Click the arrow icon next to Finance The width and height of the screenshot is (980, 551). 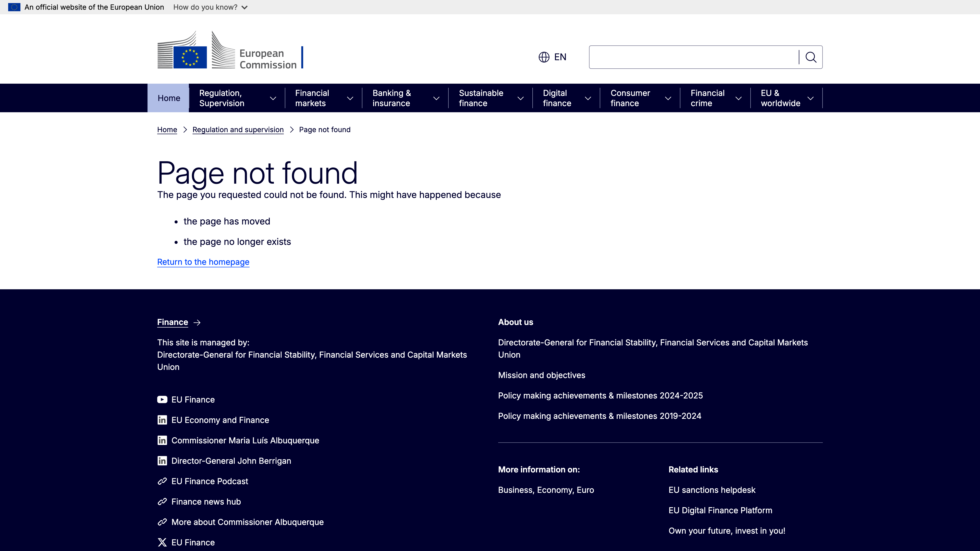tap(197, 322)
